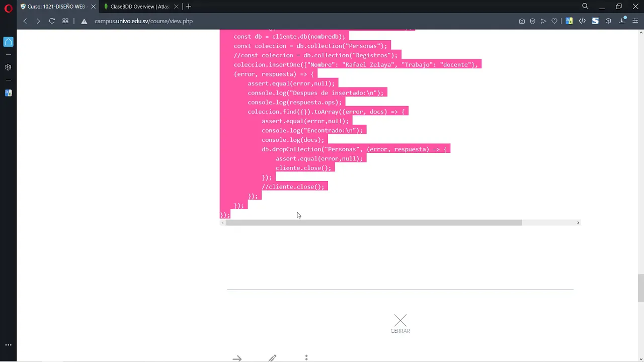This screenshot has width=644, height=362.
Task: Open the Speed Dial start page
Action: 65,21
